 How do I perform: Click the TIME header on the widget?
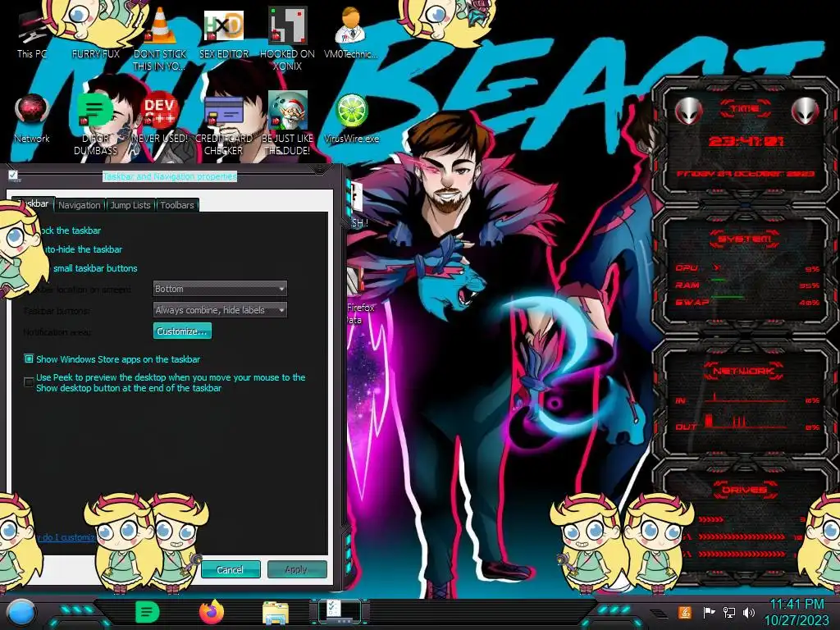click(x=745, y=109)
